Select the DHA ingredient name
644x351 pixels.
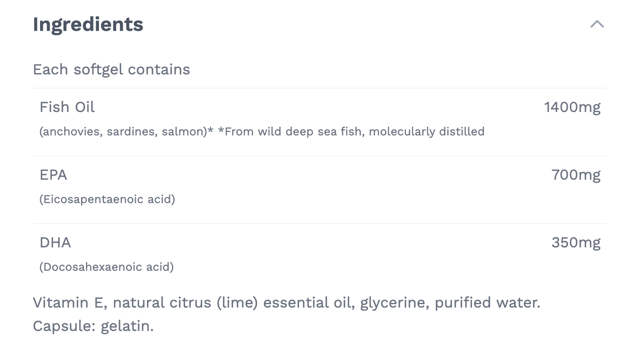click(x=55, y=243)
